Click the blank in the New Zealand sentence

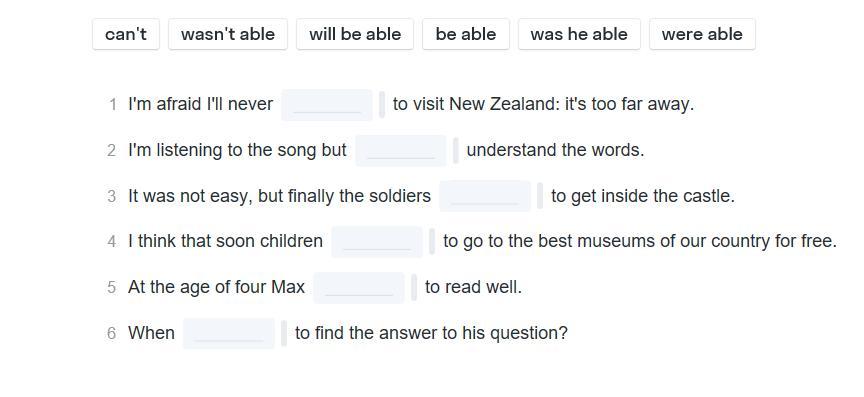point(327,105)
